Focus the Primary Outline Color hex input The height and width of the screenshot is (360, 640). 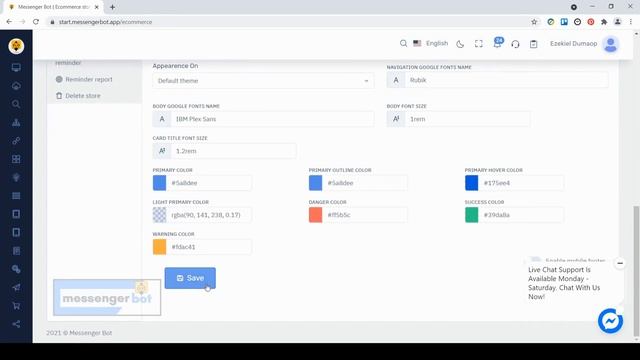tap(365, 183)
